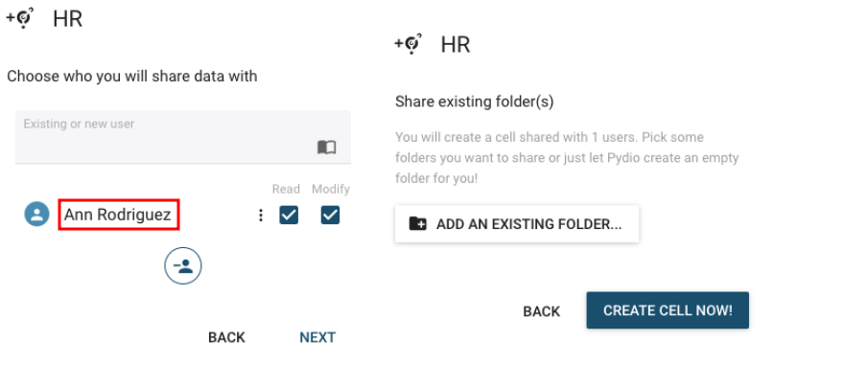Click the cell logo above 'Share existing folder(s)'

pyautogui.click(x=408, y=44)
